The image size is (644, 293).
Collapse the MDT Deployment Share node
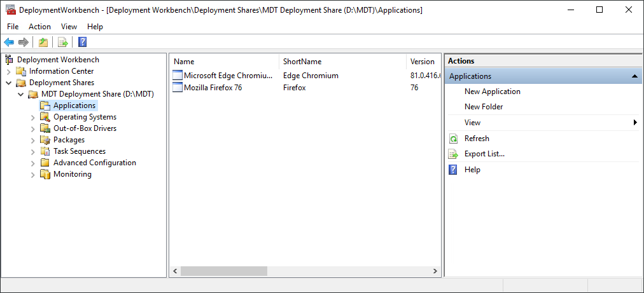pos(22,95)
